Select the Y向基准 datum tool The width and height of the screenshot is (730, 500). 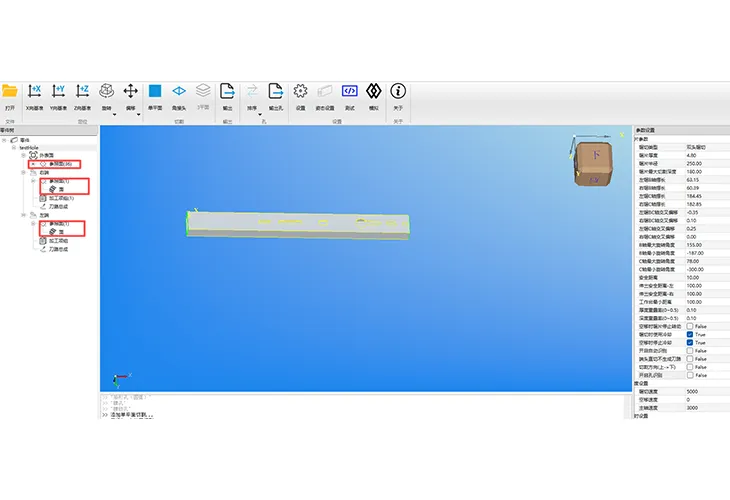(x=59, y=91)
